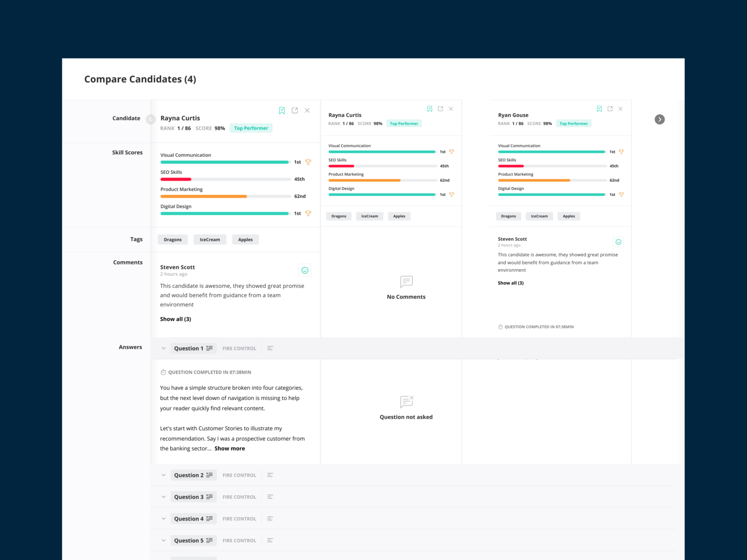
Task: Bookmark the first Rayna Curtis candidate card
Action: (x=282, y=111)
